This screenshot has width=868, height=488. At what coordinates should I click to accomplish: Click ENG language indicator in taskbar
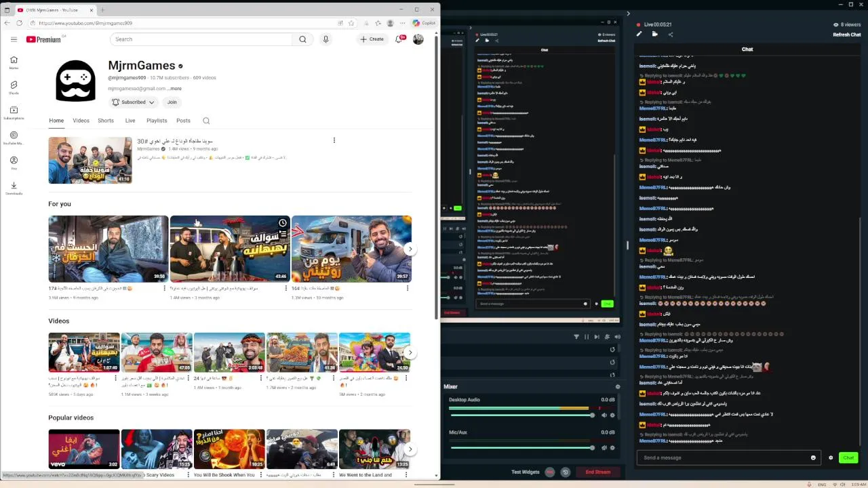822,485
